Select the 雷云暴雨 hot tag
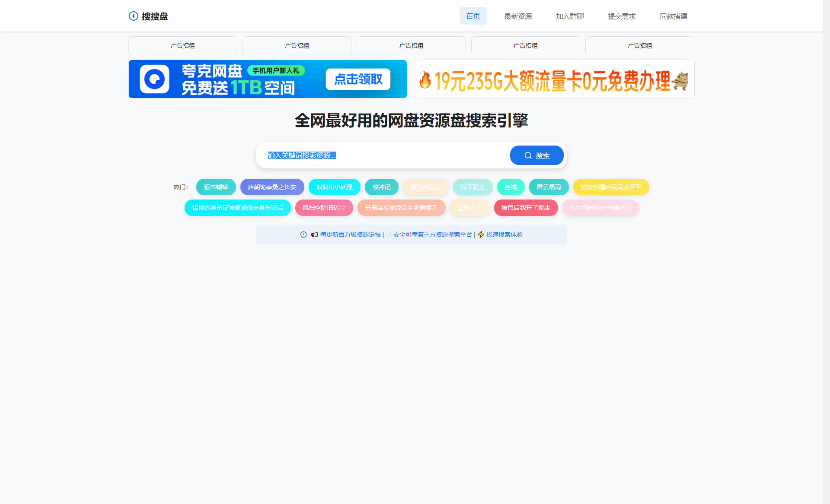 click(x=548, y=187)
